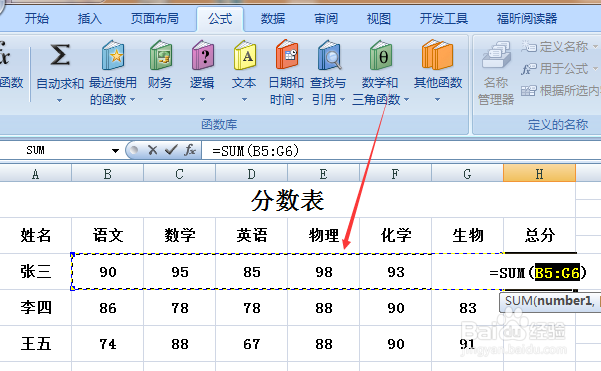Select the 公式 (Formulas) tab

(220, 19)
